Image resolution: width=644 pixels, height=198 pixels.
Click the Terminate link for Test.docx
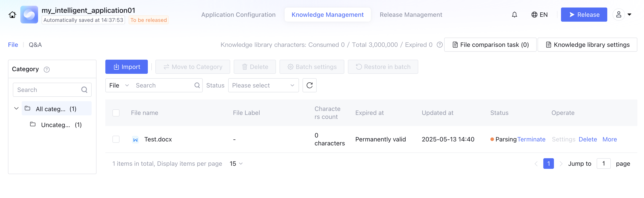point(531,139)
